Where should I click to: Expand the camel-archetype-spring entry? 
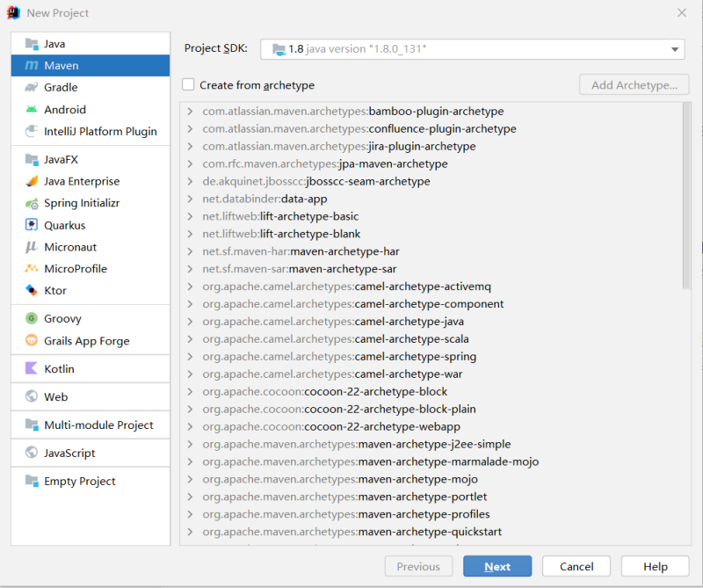point(190,357)
